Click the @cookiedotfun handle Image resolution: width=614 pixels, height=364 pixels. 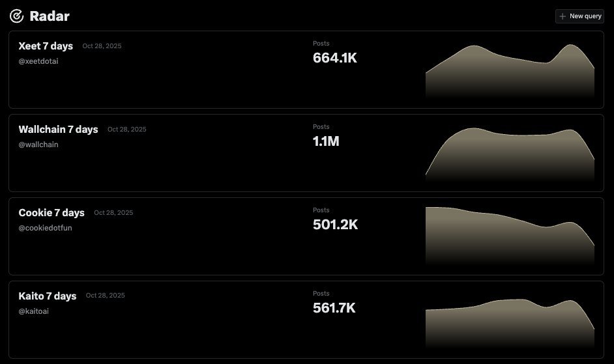coord(45,228)
